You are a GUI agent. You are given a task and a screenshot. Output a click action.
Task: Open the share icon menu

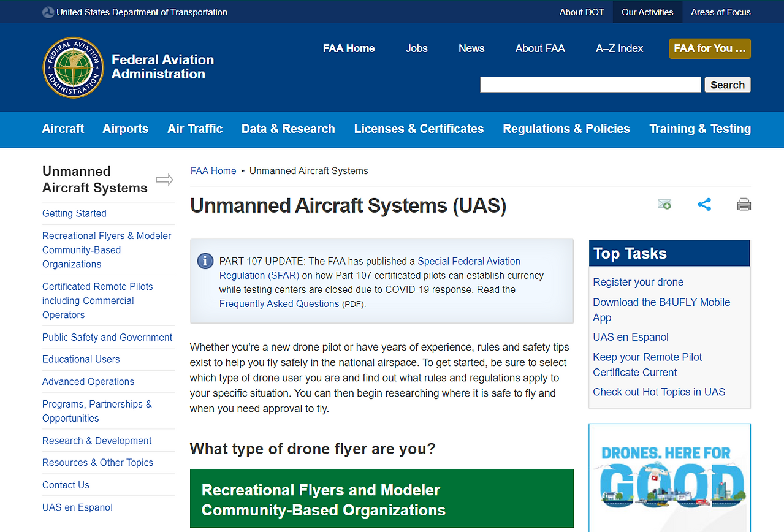[x=704, y=205]
